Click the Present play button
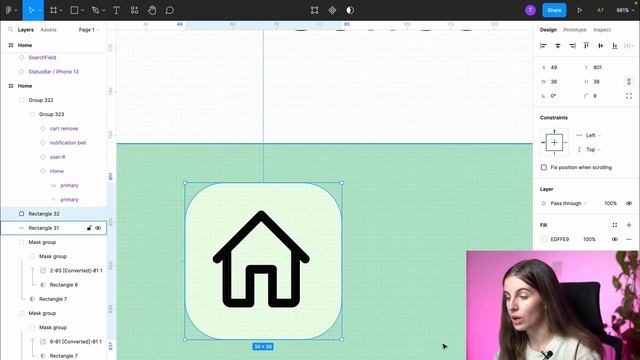This screenshot has width=640, height=360. 579,10
